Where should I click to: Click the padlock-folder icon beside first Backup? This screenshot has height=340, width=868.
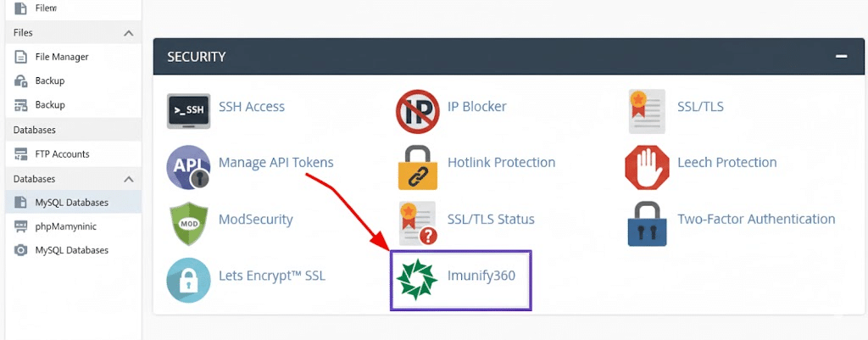coord(20,81)
